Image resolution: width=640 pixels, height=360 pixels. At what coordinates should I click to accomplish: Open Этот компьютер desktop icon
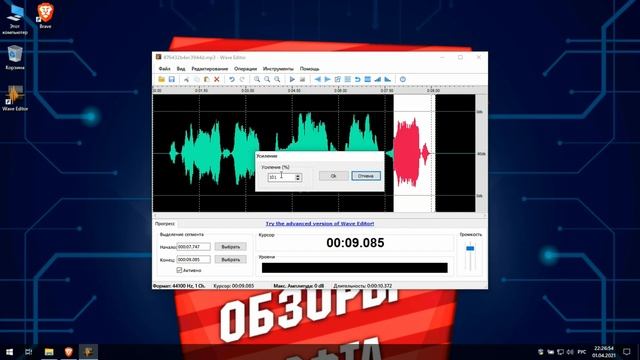pyautogui.click(x=15, y=19)
